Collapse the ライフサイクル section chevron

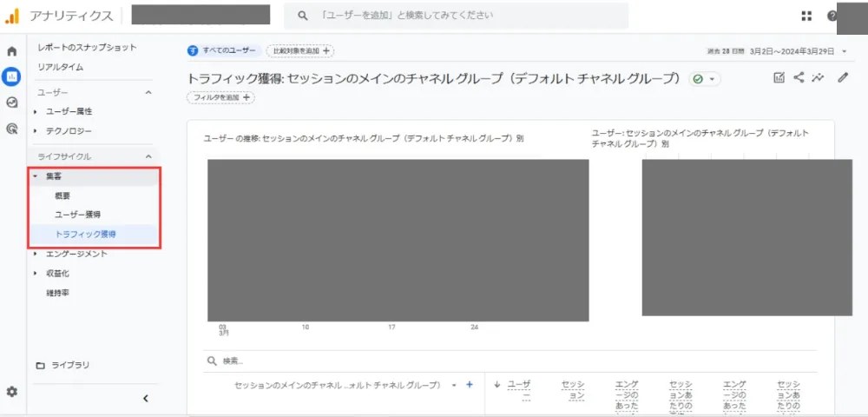(148, 156)
